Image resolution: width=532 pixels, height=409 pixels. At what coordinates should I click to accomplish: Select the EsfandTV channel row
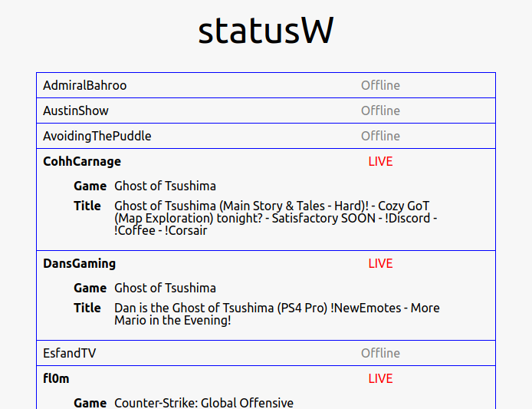tap(266, 353)
